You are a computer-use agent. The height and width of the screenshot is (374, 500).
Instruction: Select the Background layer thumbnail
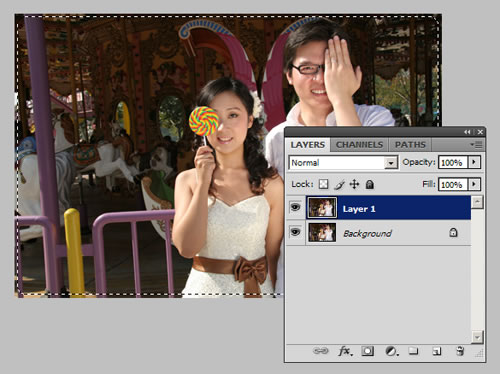coord(322,232)
